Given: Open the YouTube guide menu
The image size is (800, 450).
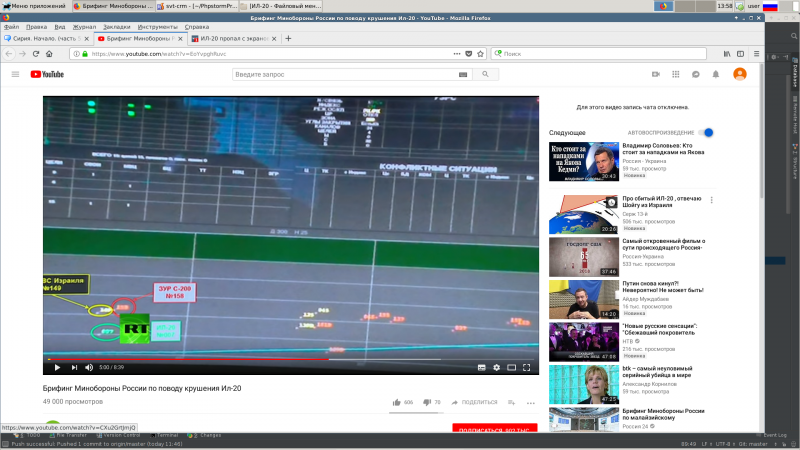Looking at the screenshot, I should click(x=15, y=74).
